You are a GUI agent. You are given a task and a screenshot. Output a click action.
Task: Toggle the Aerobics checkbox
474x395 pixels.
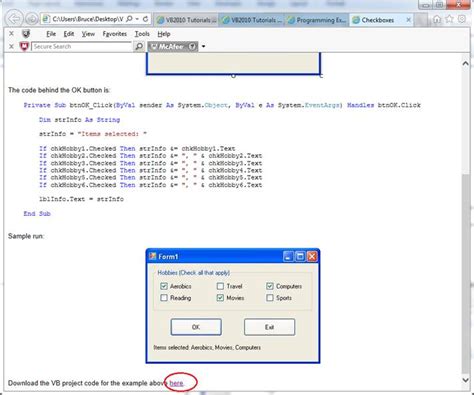(164, 286)
